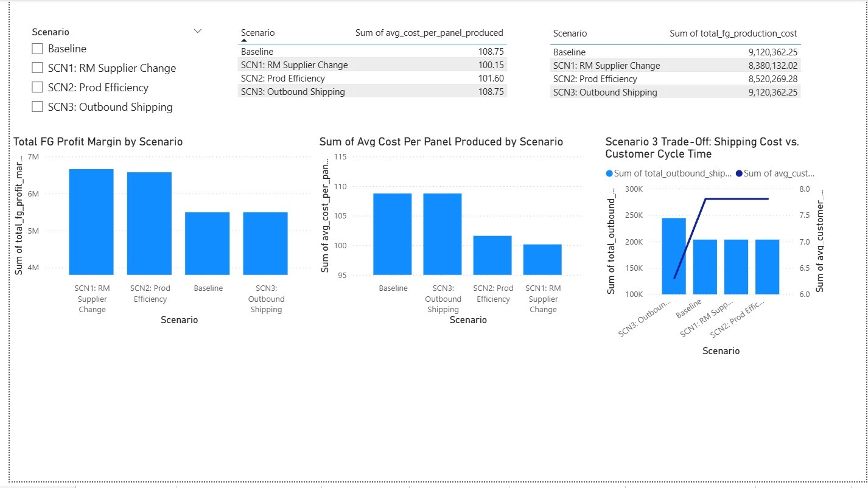Click Scenario header in the production cost table

click(570, 33)
